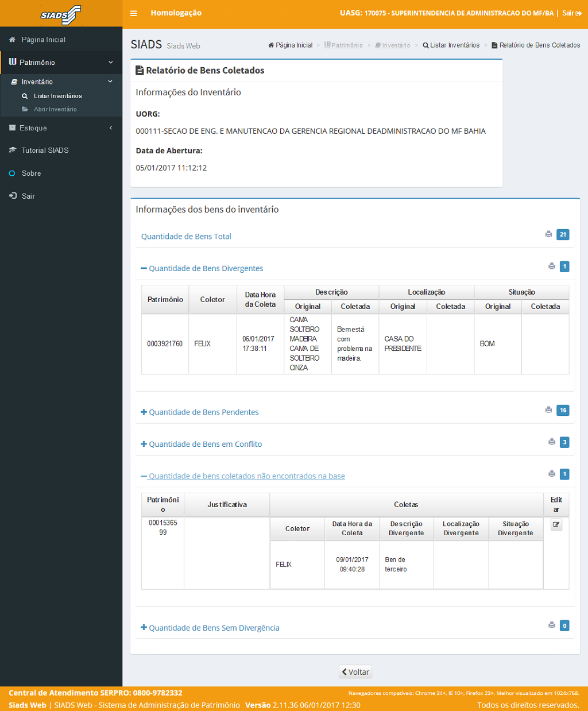Click the Voltar button
This screenshot has width=588, height=711.
click(x=355, y=672)
